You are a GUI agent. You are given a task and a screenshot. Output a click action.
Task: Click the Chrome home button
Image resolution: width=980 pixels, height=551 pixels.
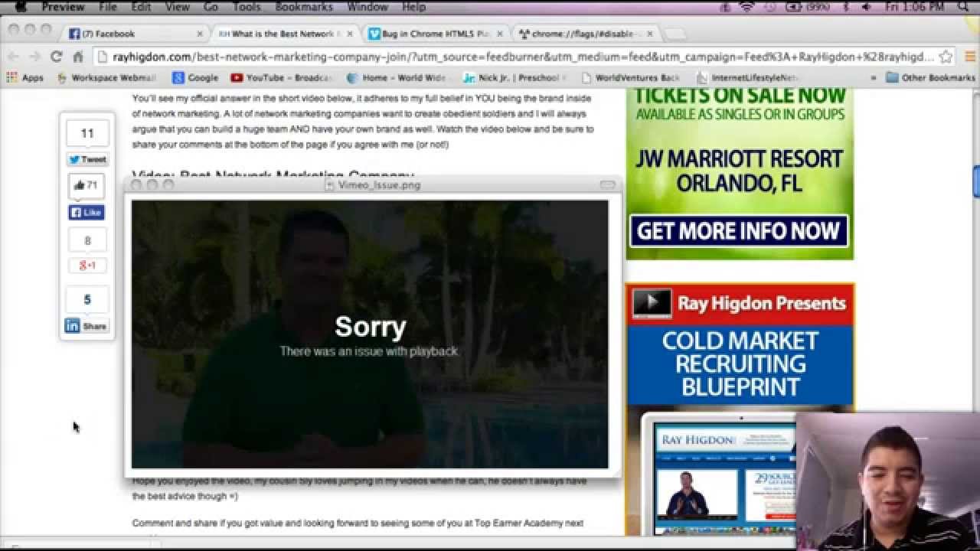point(77,57)
